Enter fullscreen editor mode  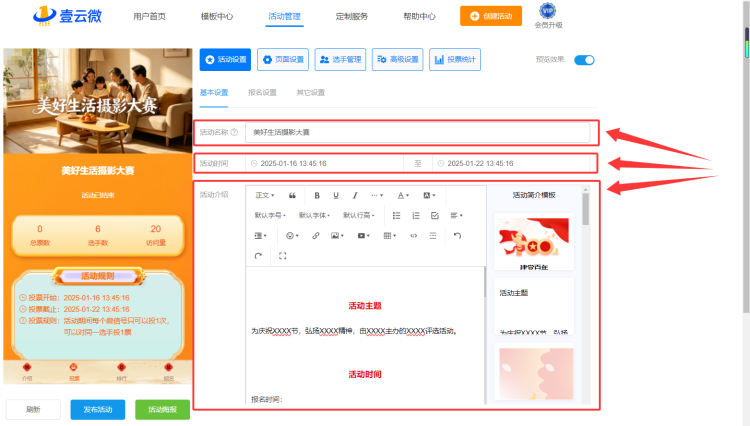[283, 256]
